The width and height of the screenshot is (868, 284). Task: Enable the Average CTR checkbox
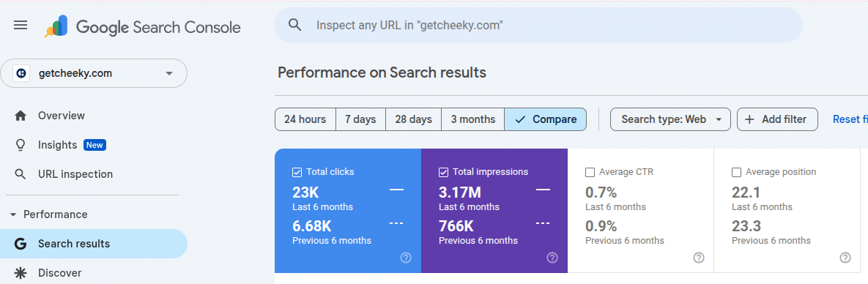590,172
